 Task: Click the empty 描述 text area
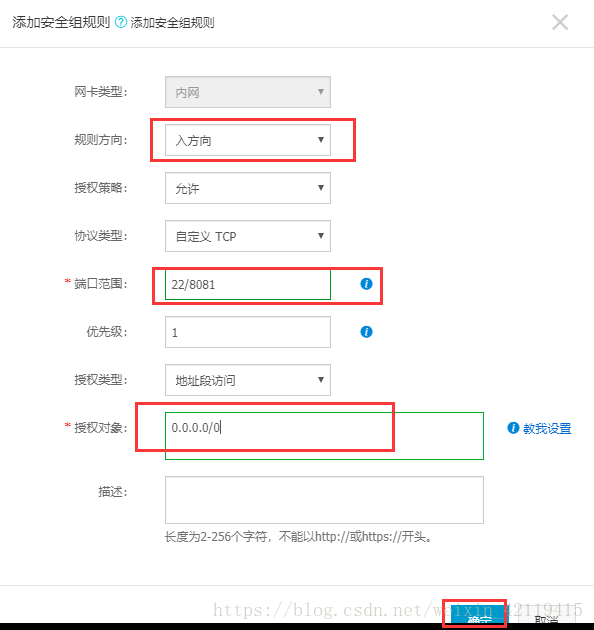coord(324,500)
